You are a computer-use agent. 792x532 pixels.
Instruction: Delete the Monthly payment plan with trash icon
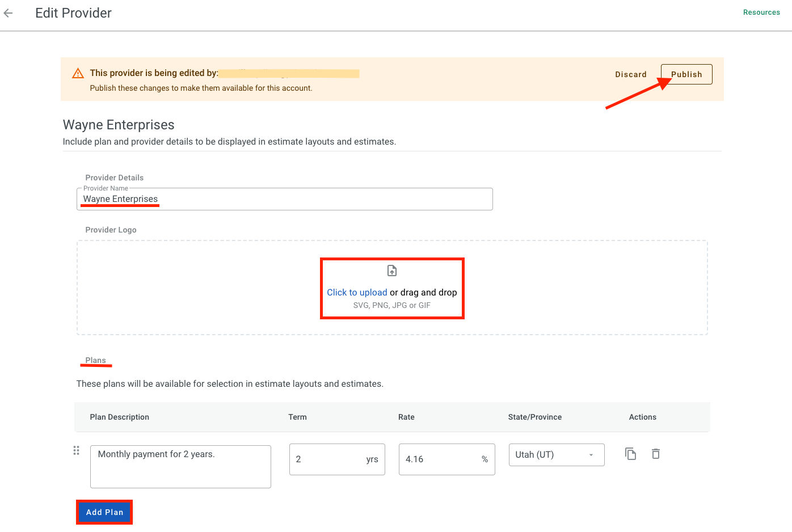point(656,454)
